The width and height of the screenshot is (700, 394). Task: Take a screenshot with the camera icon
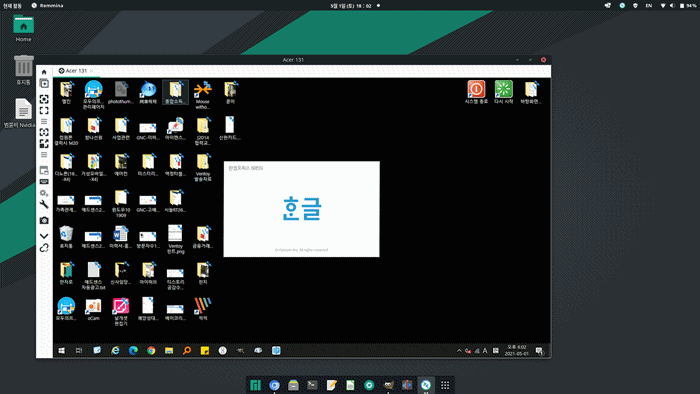point(44,220)
